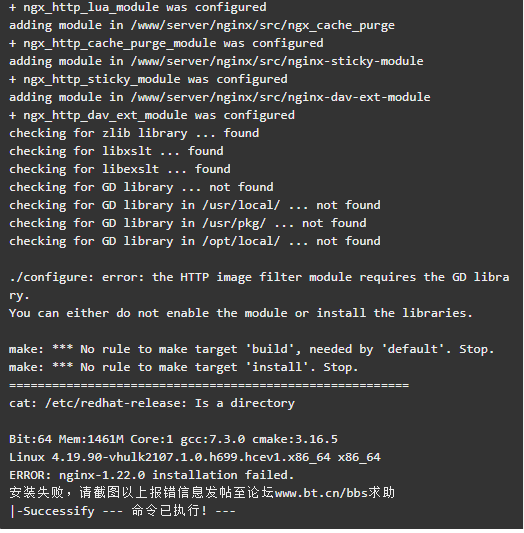524x533 pixels.
Task: Click the www.bt.cn/bbs forum URL
Action: (x=321, y=493)
